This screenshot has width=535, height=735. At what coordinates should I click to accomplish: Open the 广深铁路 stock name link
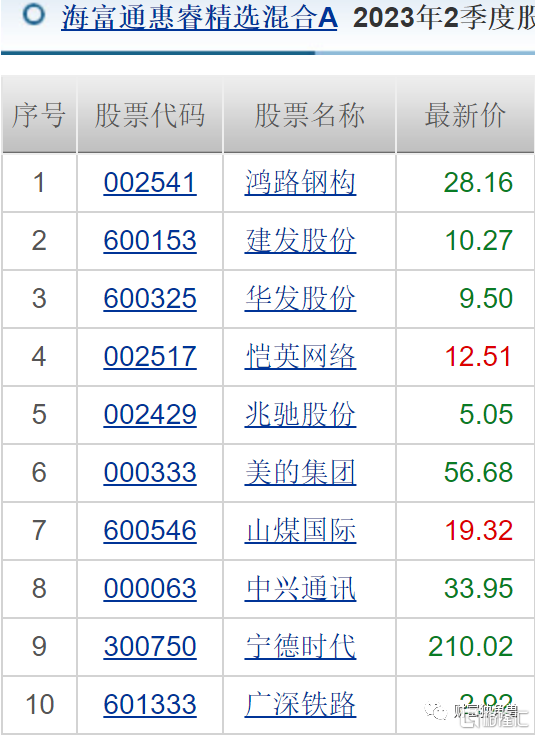click(300, 704)
